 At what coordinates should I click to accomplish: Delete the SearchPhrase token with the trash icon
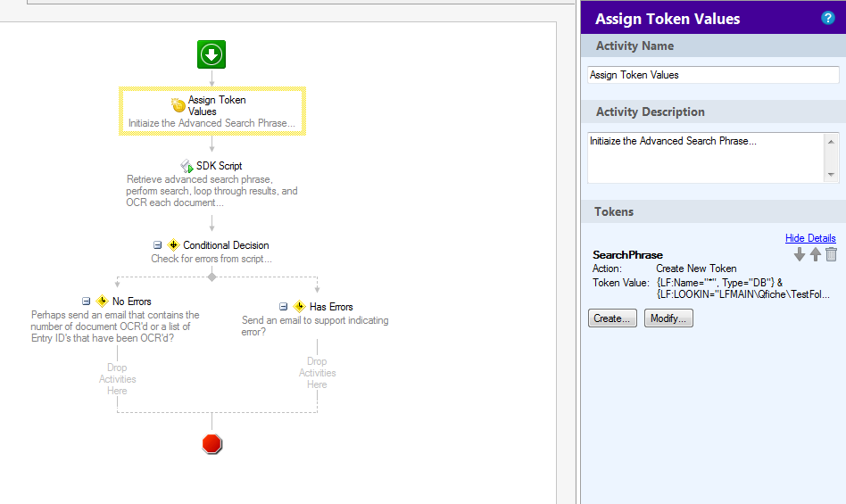[832, 254]
